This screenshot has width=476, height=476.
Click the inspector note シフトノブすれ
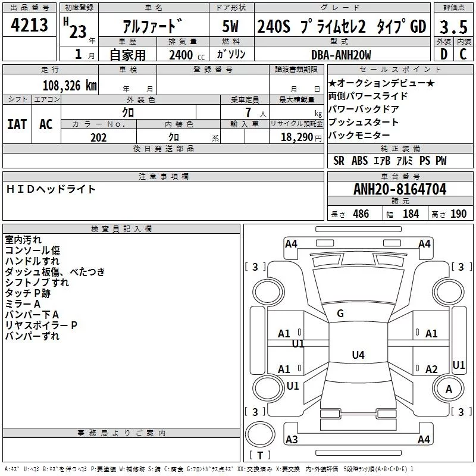point(37,283)
